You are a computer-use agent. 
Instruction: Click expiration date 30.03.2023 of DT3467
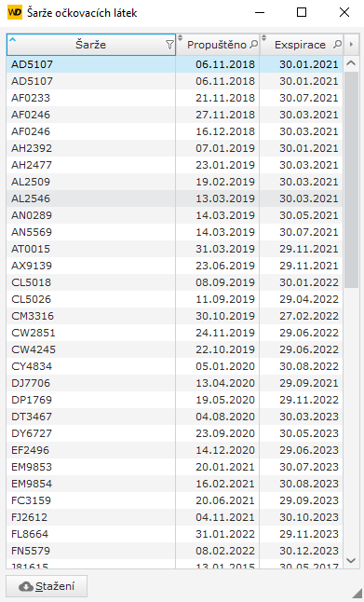pyautogui.click(x=309, y=417)
